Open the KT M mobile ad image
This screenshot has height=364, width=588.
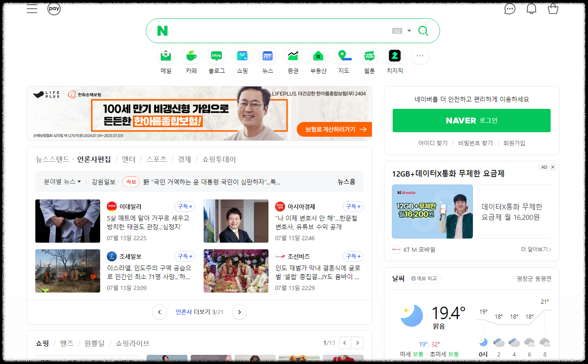[432, 212]
